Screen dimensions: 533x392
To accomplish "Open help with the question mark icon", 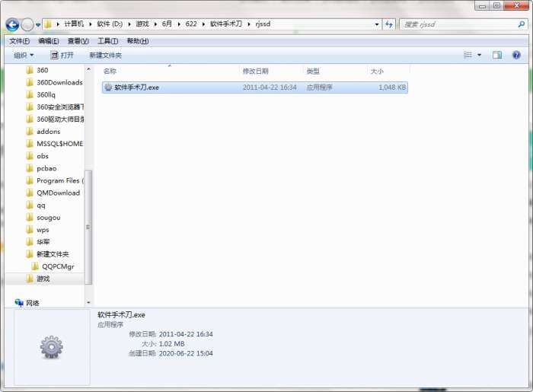I will [516, 55].
